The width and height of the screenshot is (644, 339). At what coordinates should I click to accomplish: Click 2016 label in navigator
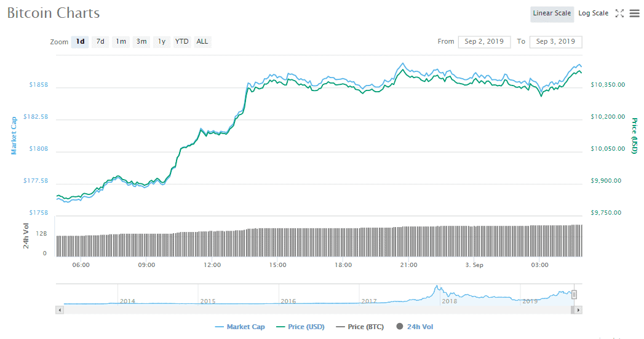click(288, 301)
